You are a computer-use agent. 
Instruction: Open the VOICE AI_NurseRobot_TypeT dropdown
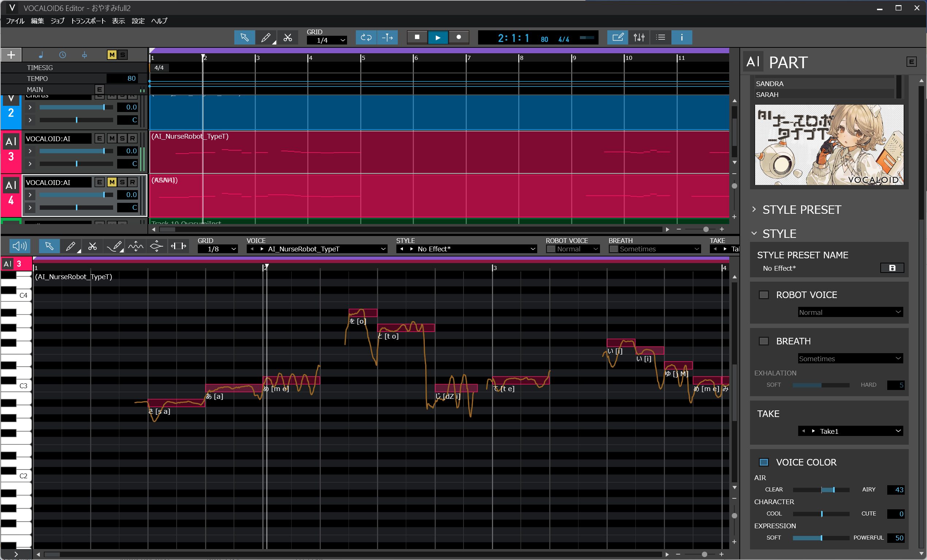[x=317, y=249]
